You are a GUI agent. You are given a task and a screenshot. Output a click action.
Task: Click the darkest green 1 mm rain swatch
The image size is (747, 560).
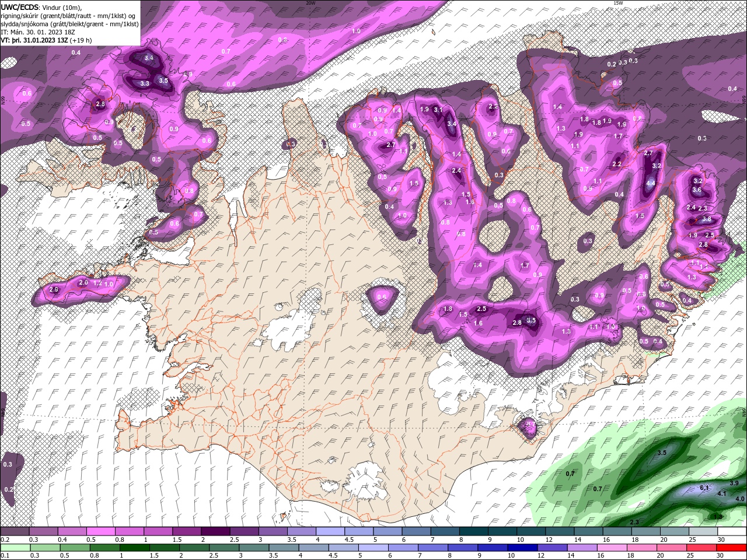click(134, 548)
